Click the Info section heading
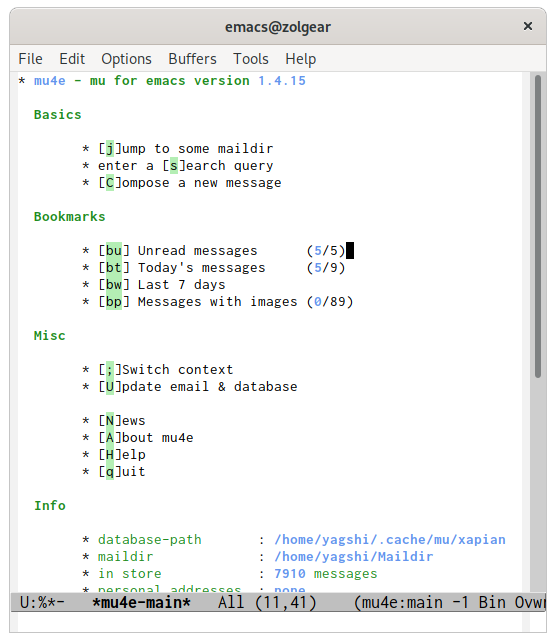The height and width of the screenshot is (642, 556). click(50, 506)
